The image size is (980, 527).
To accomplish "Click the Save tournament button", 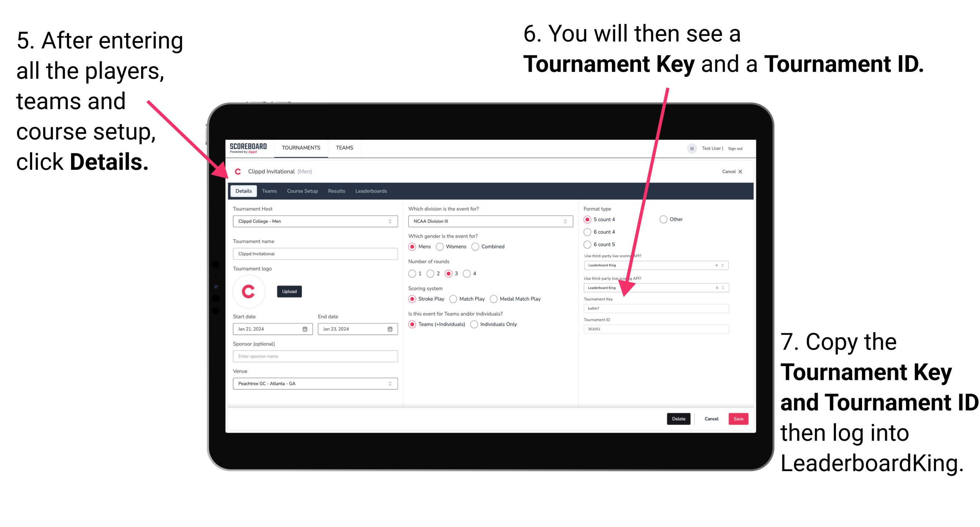I will click(x=739, y=419).
